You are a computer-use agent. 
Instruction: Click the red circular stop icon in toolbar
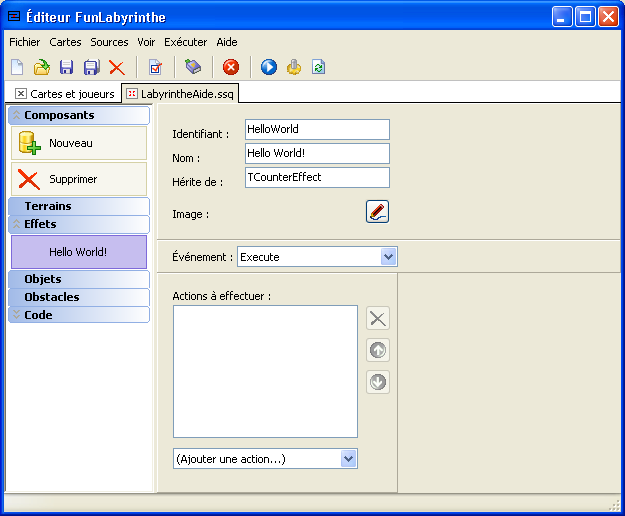tap(231, 68)
